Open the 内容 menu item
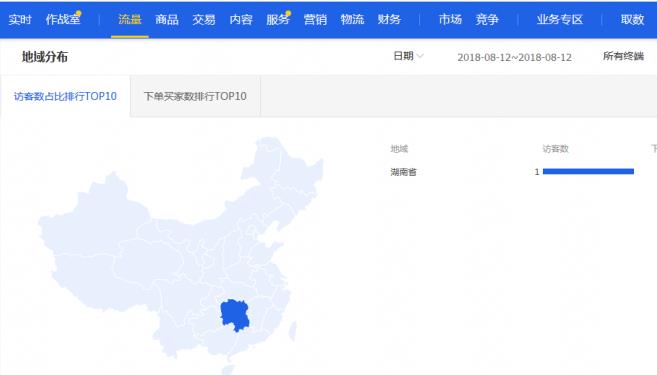Screen dimensions: 657x375 click(x=241, y=19)
